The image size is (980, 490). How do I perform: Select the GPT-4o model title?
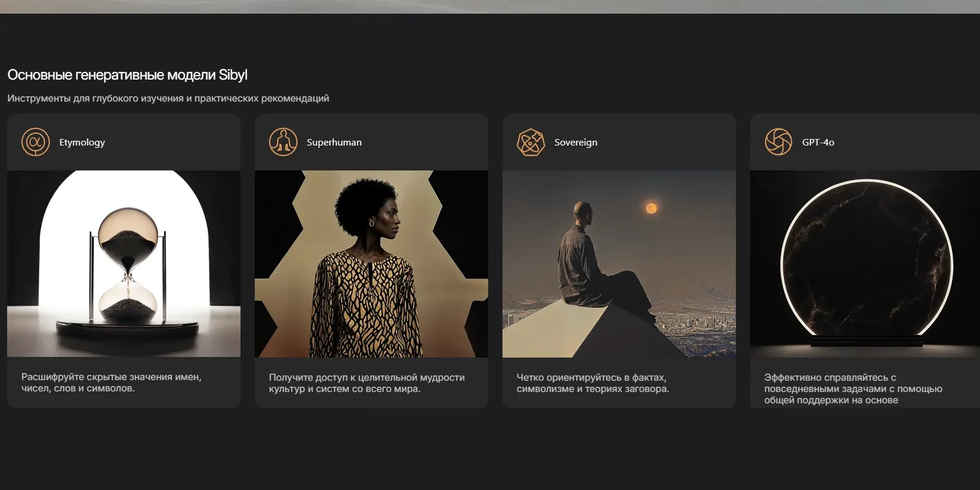(818, 143)
